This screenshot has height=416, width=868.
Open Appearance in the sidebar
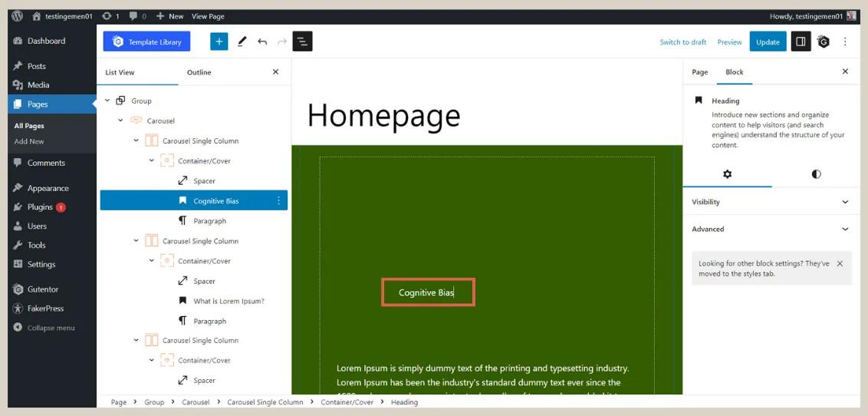tap(52, 188)
